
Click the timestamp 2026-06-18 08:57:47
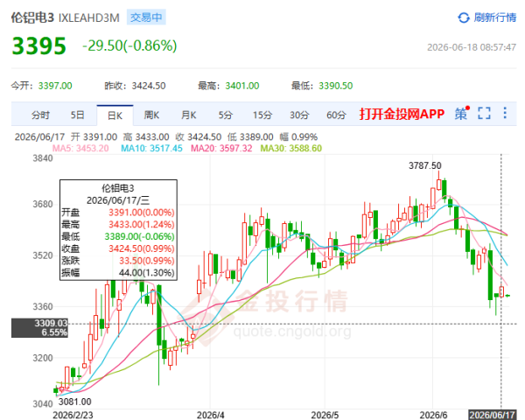click(x=472, y=47)
